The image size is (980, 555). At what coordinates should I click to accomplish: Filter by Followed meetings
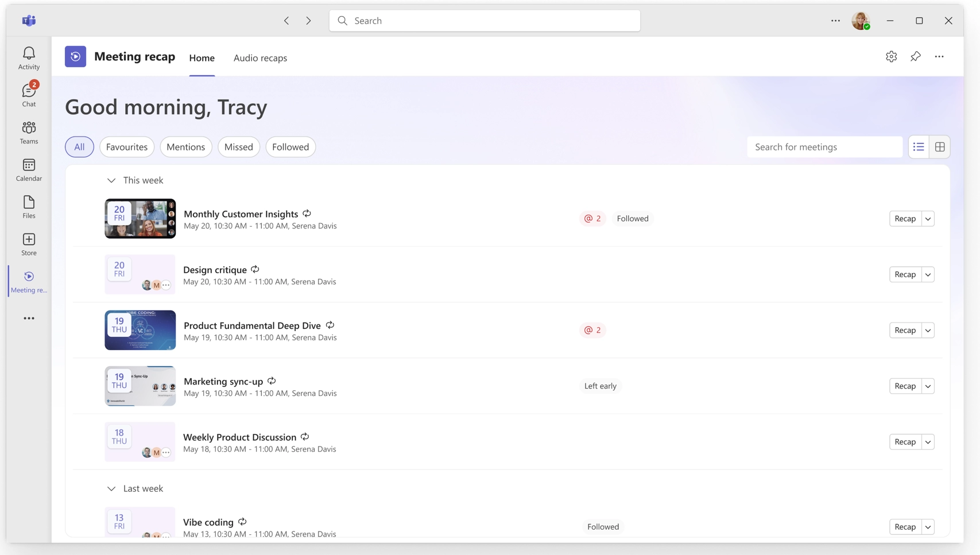coord(290,147)
